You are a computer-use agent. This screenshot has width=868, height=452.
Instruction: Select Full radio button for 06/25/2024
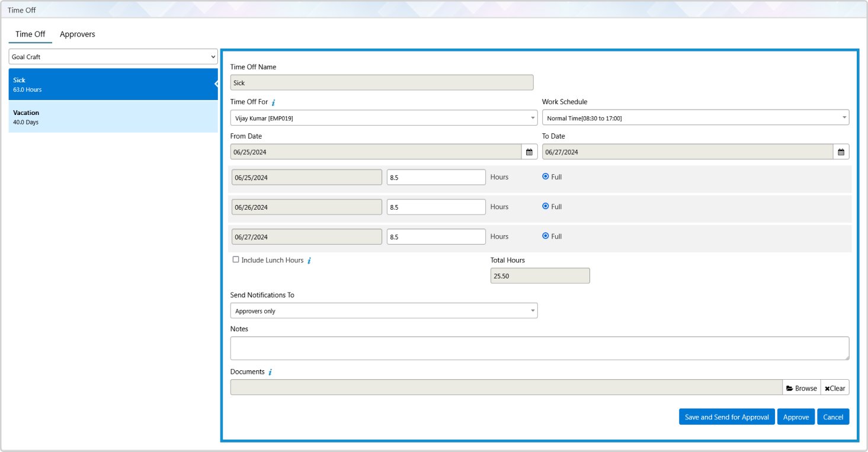(546, 177)
